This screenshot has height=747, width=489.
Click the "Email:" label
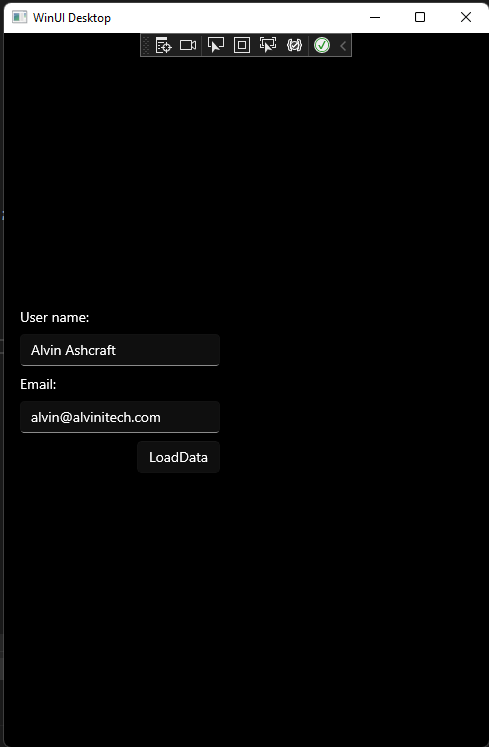38,384
